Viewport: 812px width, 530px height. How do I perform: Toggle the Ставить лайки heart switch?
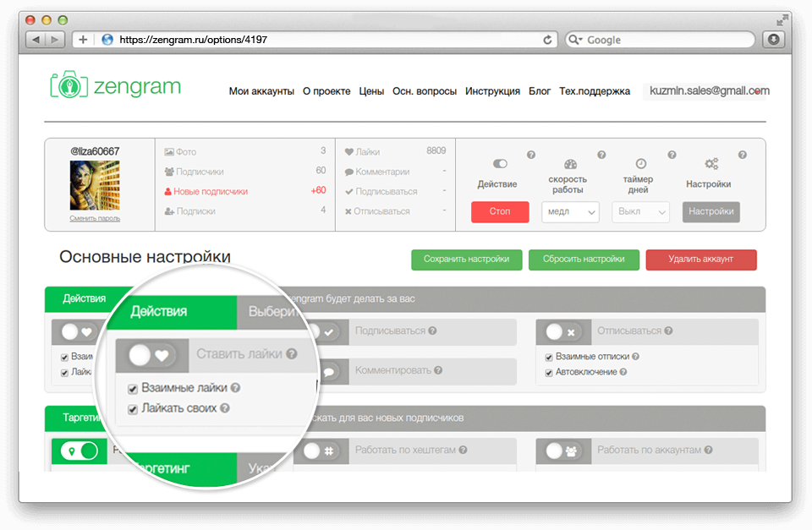coord(151,355)
